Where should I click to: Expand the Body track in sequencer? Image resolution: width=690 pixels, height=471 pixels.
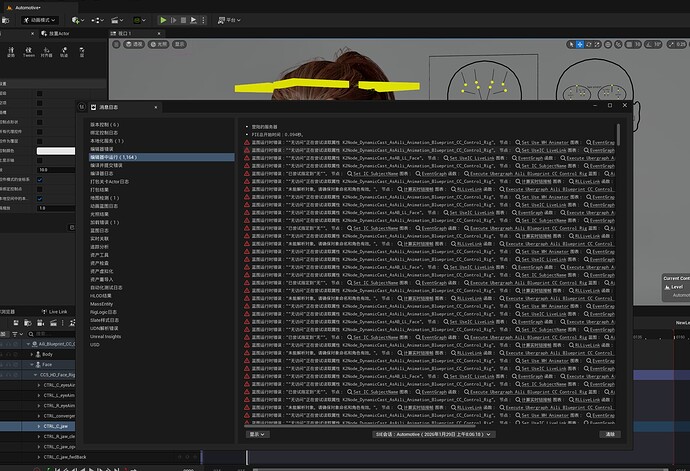click(32, 354)
